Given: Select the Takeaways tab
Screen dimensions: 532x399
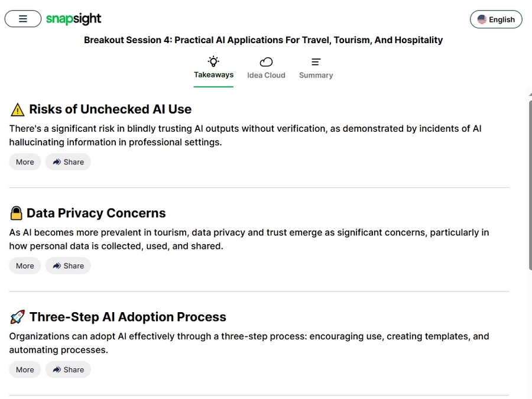Looking at the screenshot, I should pyautogui.click(x=213, y=69).
